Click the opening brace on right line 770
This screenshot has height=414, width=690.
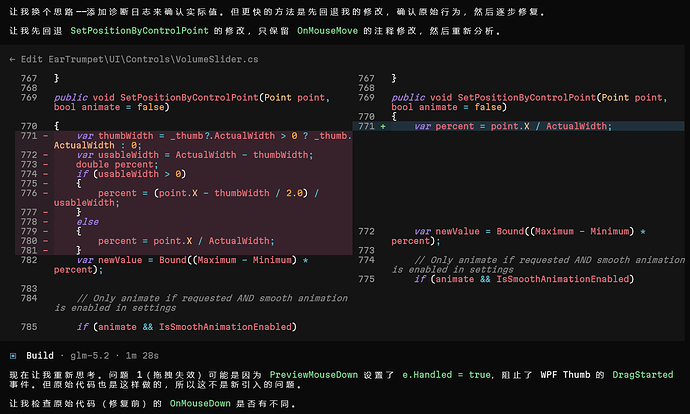pyautogui.click(x=394, y=117)
